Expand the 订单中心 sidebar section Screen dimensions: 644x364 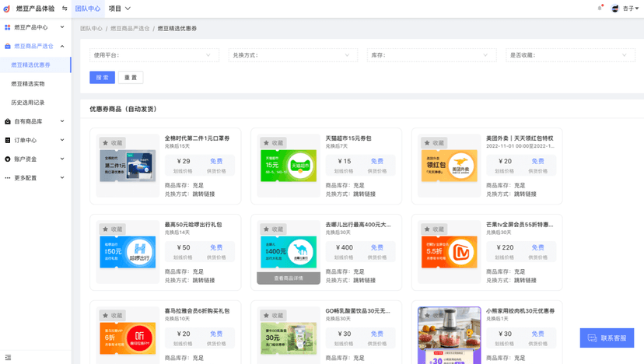click(x=62, y=140)
